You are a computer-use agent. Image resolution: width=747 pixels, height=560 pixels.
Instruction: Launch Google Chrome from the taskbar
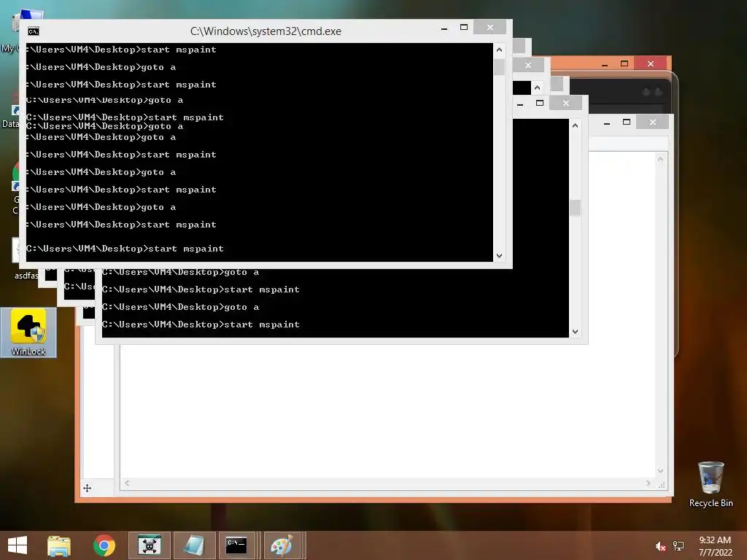(x=104, y=545)
